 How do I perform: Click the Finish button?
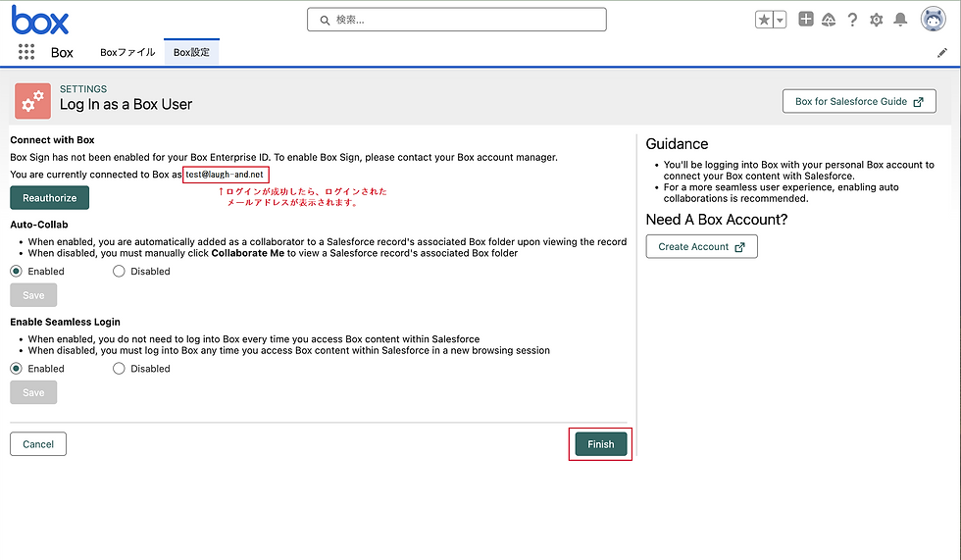click(600, 444)
